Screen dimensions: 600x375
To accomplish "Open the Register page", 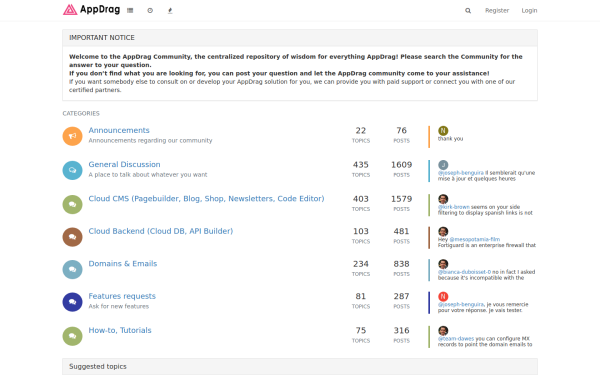I will point(497,10).
